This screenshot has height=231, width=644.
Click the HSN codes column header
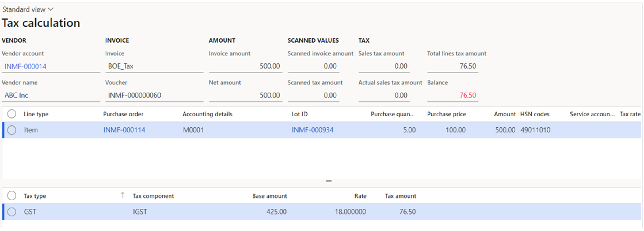(x=535, y=114)
